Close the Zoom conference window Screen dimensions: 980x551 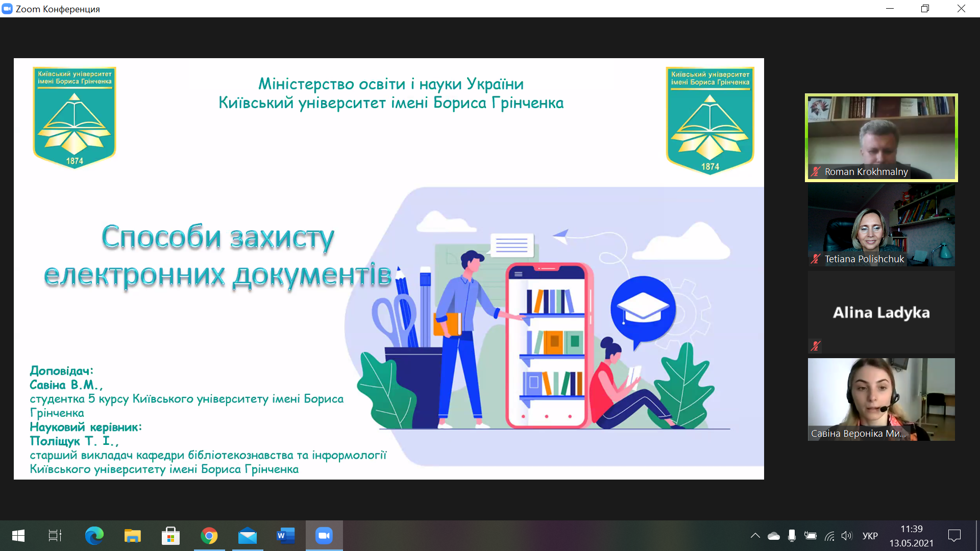point(961,9)
